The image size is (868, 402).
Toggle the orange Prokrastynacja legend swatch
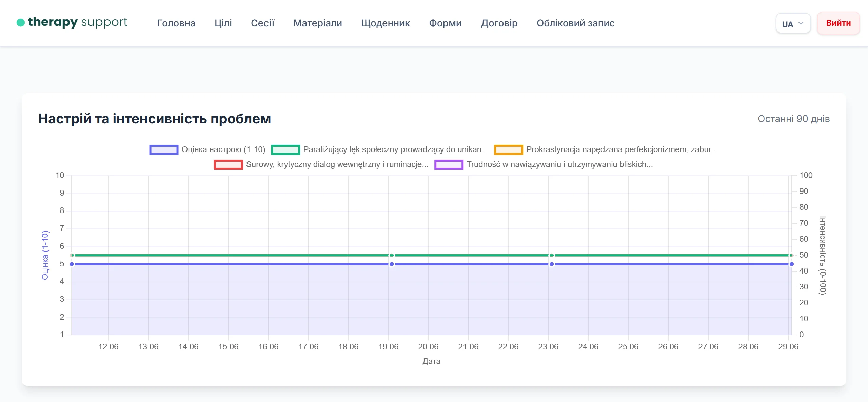coord(508,149)
